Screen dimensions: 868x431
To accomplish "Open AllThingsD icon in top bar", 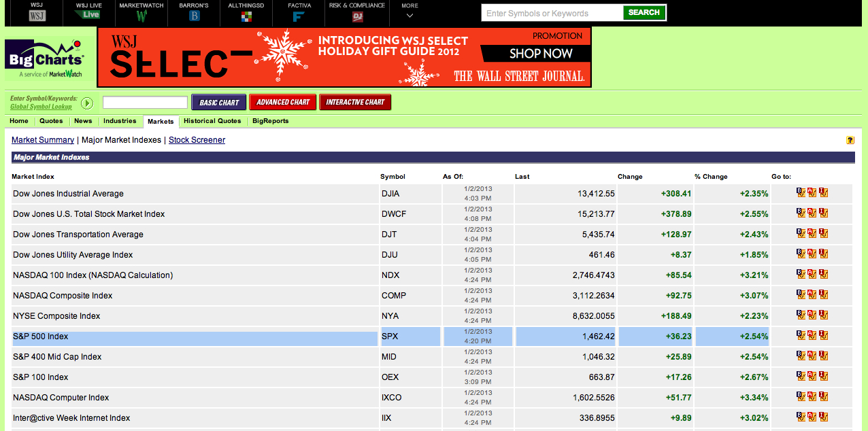I will click(x=246, y=15).
